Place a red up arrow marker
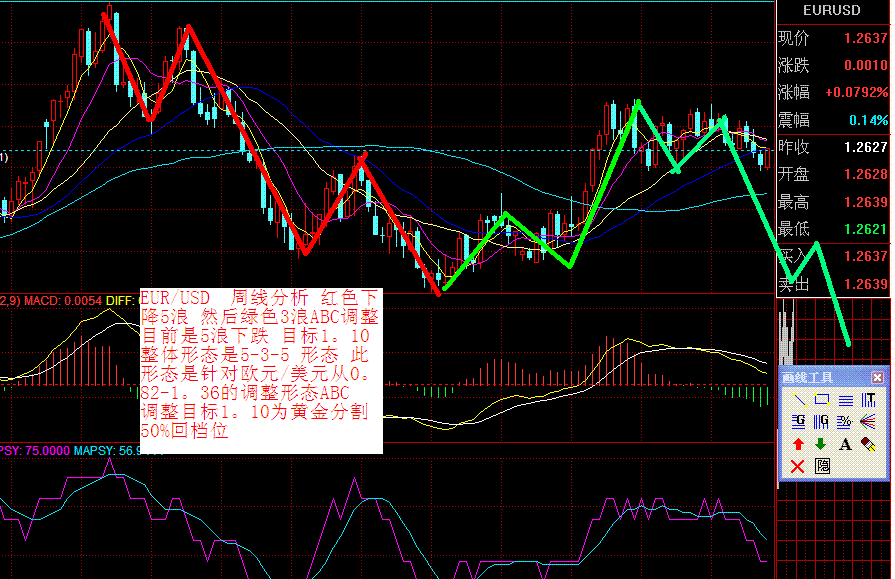 (798, 444)
